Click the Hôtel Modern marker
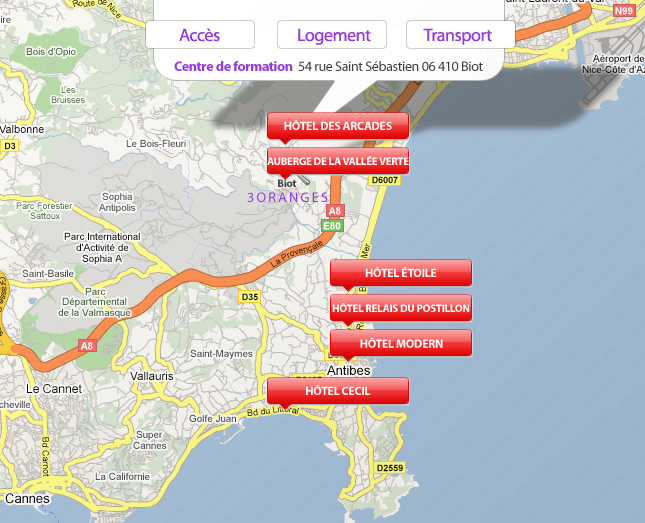This screenshot has height=523, width=645. [x=400, y=343]
